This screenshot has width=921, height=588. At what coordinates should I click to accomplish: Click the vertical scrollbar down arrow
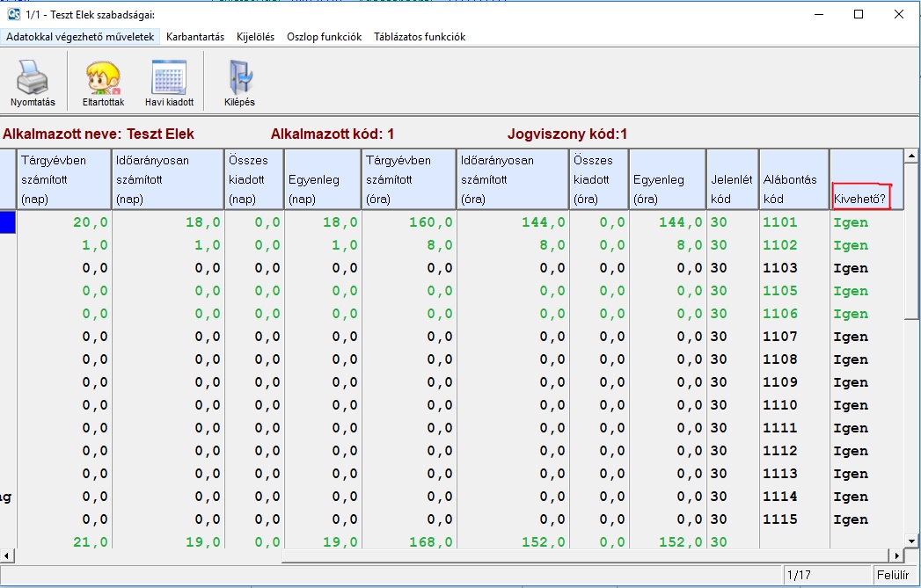point(912,540)
